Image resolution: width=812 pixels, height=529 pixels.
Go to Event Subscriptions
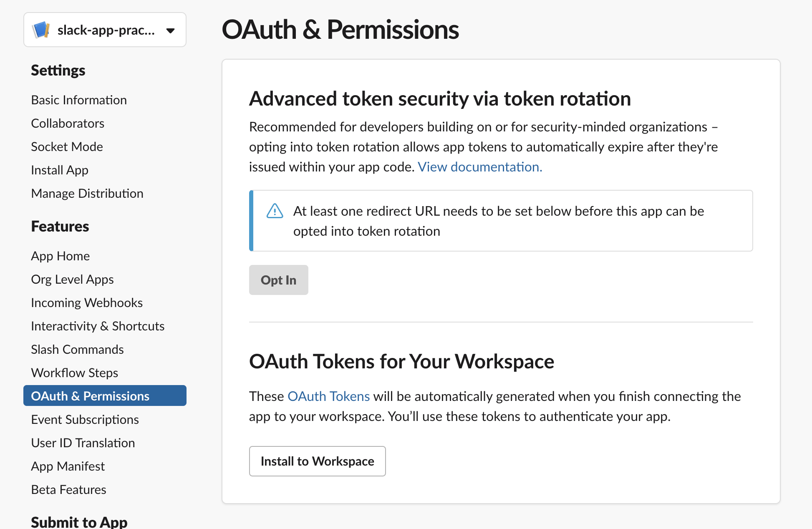coord(85,419)
